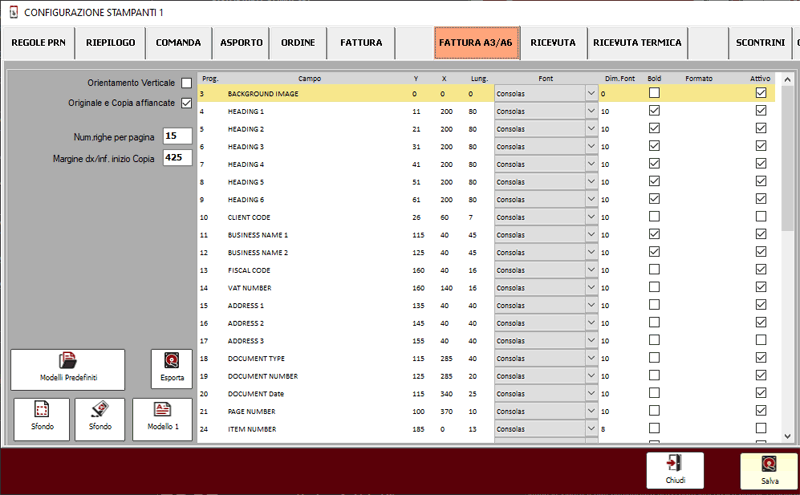Toggle Originale e Copia affiancate checkbox
Screen dimensions: 800x495
[187, 103]
